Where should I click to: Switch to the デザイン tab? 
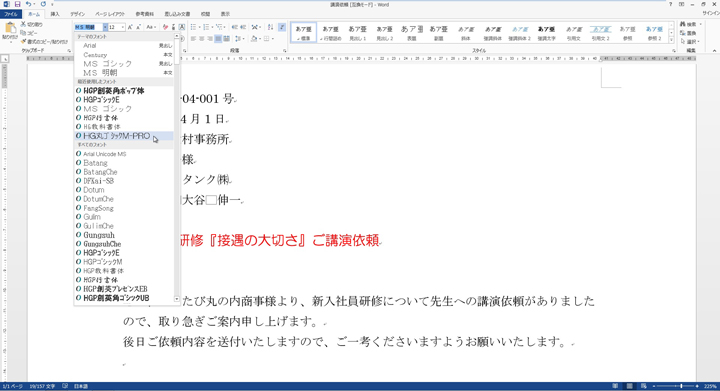[x=78, y=14]
